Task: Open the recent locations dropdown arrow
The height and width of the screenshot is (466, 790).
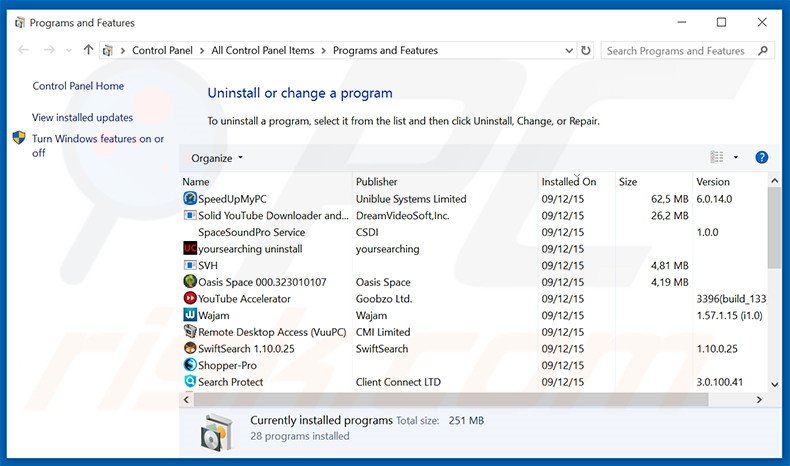Action: coord(69,50)
